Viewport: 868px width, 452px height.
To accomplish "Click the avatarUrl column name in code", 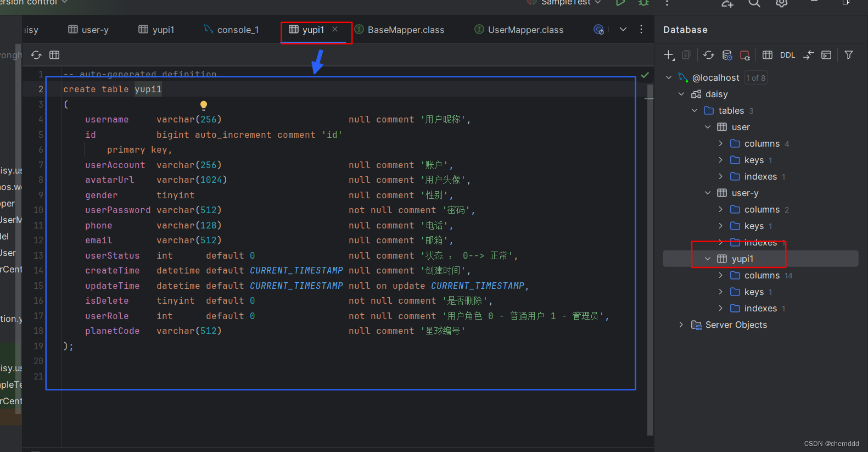I will pos(109,180).
